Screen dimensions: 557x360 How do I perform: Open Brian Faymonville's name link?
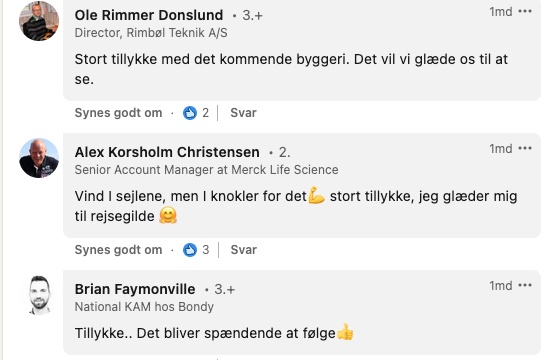pos(135,289)
